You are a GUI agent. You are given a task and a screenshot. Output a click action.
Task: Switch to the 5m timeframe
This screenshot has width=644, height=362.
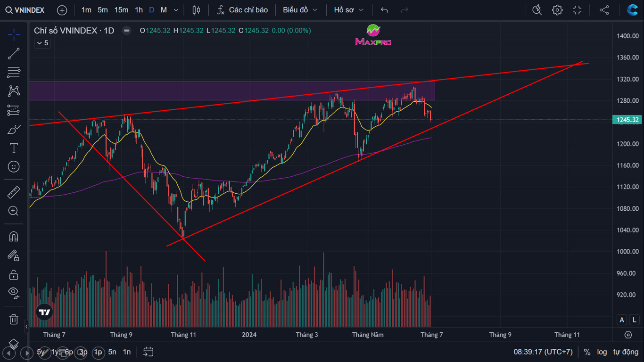(x=103, y=10)
